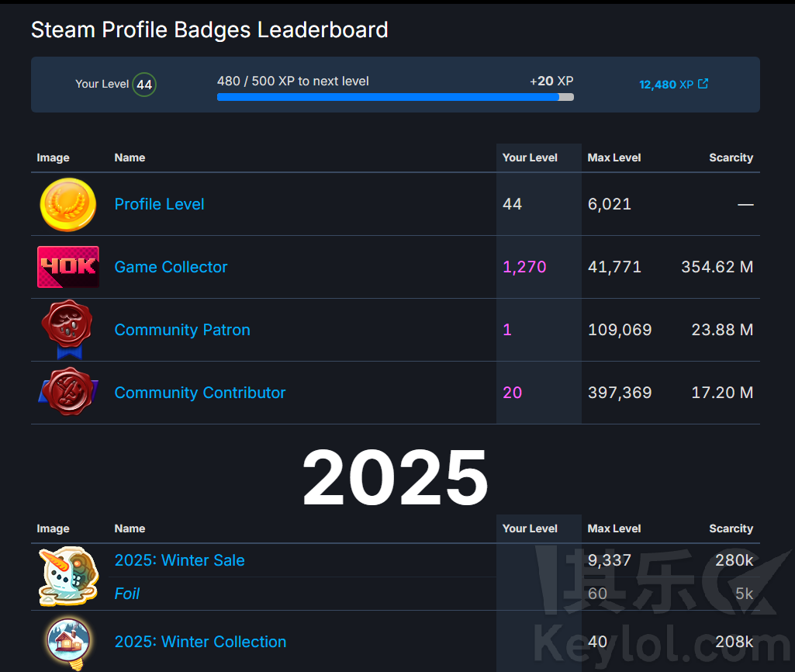Click the Community Patron wax seal badge
The image size is (795, 672).
(x=68, y=330)
